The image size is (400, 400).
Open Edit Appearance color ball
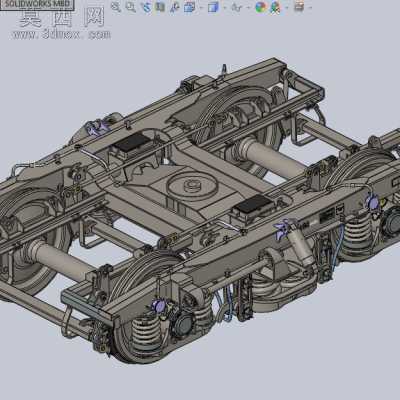pyautogui.click(x=261, y=7)
